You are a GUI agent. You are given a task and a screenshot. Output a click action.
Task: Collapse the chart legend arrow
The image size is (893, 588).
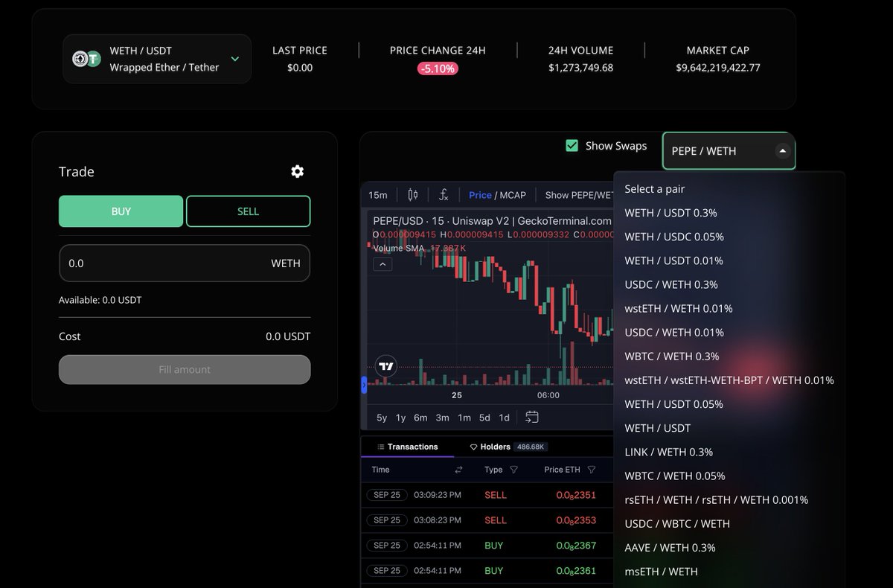383,264
